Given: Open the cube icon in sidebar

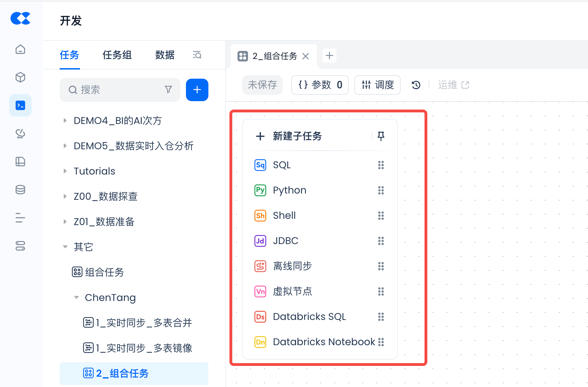Looking at the screenshot, I should click(20, 77).
